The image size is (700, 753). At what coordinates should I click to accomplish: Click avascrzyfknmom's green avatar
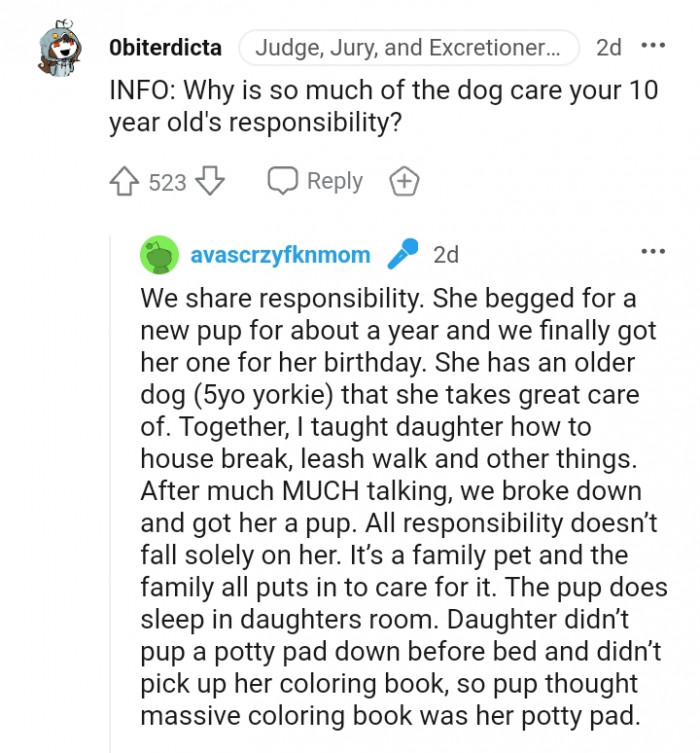[160, 255]
